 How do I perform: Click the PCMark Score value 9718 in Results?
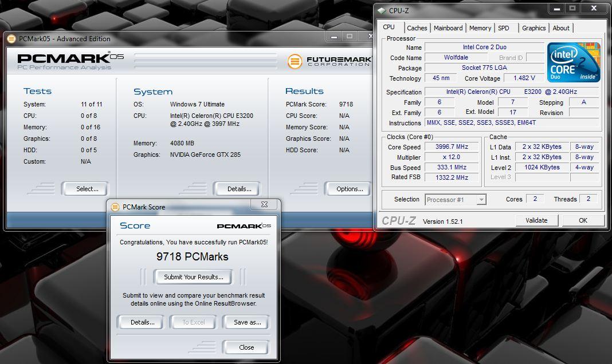coord(346,104)
